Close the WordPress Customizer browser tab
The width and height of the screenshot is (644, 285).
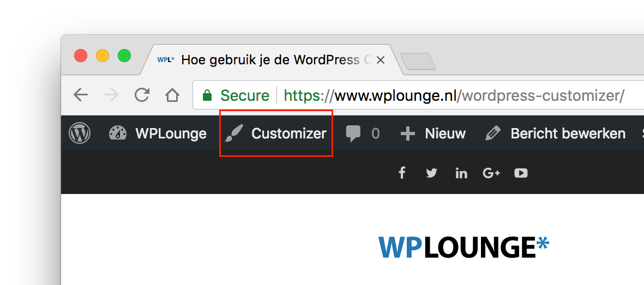tap(381, 60)
